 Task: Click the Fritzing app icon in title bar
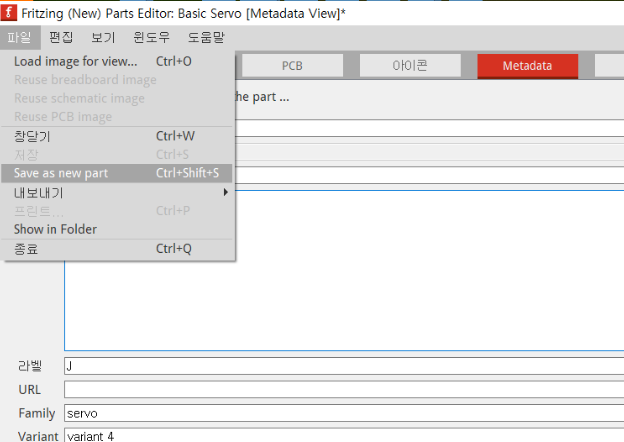pos(9,12)
